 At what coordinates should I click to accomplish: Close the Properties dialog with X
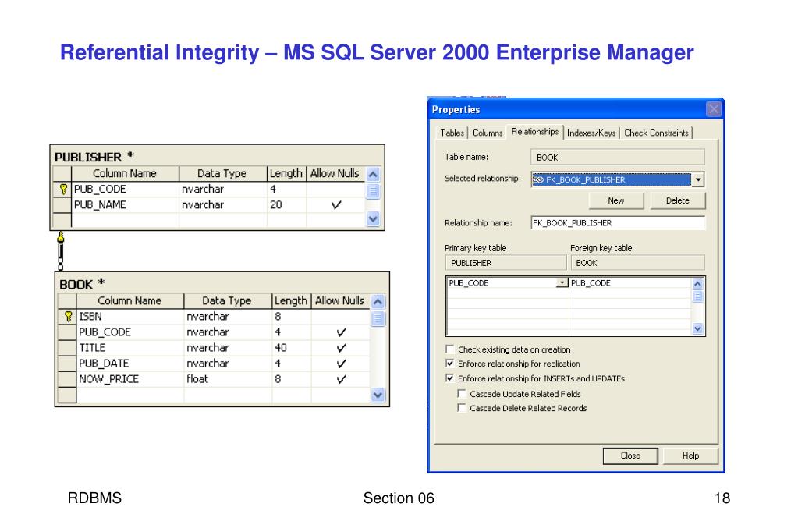point(712,109)
